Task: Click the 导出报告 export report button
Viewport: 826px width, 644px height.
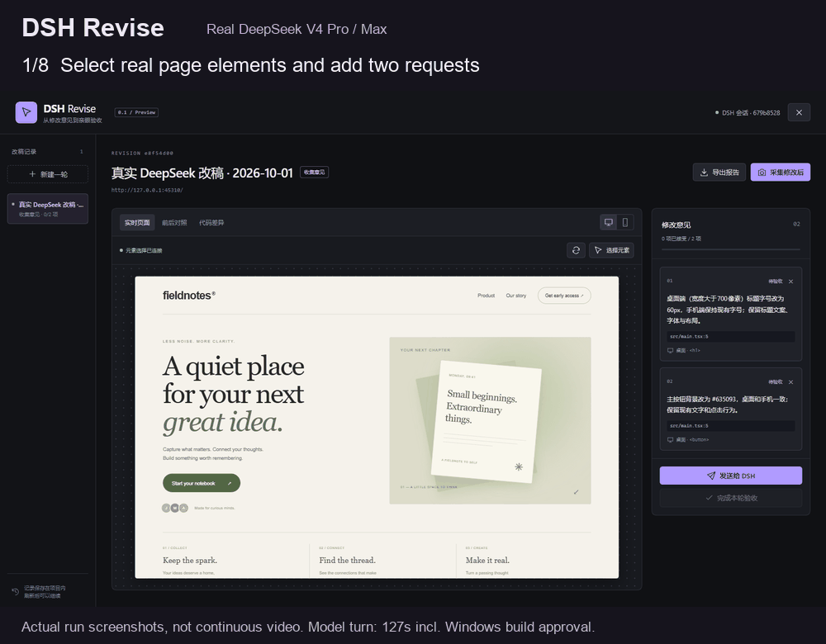Action: coord(719,173)
